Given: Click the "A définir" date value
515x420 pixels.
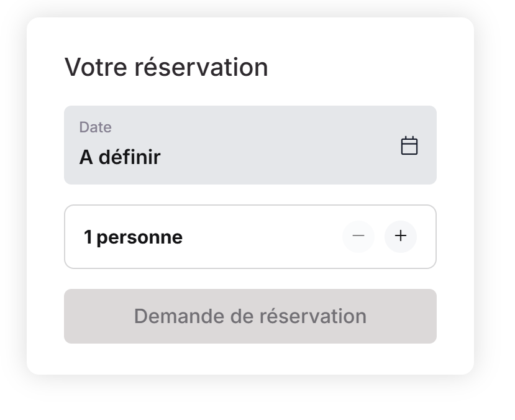Looking at the screenshot, I should point(120,157).
